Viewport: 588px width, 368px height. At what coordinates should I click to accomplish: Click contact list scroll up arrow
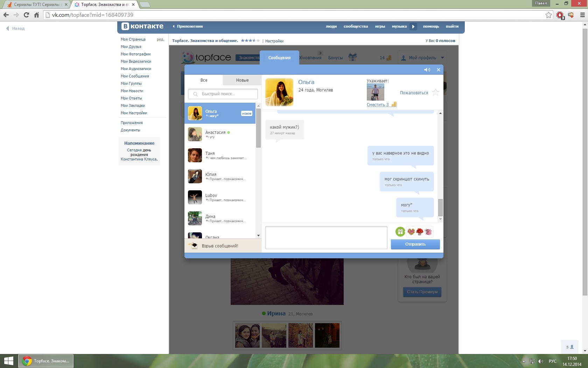258,105
